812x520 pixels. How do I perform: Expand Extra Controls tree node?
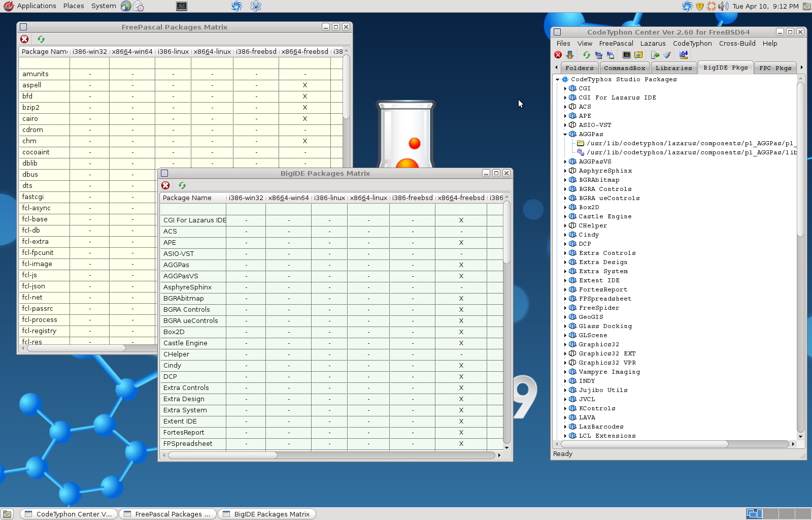[x=565, y=253]
